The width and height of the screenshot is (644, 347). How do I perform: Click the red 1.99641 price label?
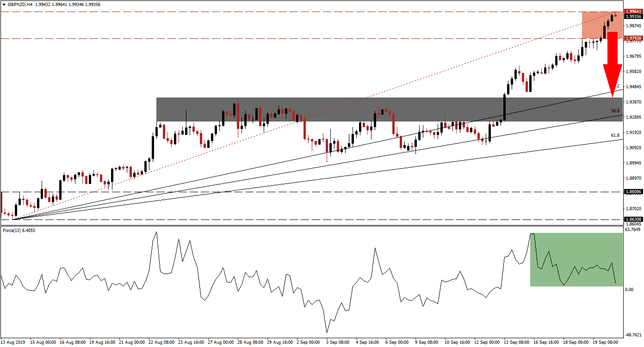(632, 11)
